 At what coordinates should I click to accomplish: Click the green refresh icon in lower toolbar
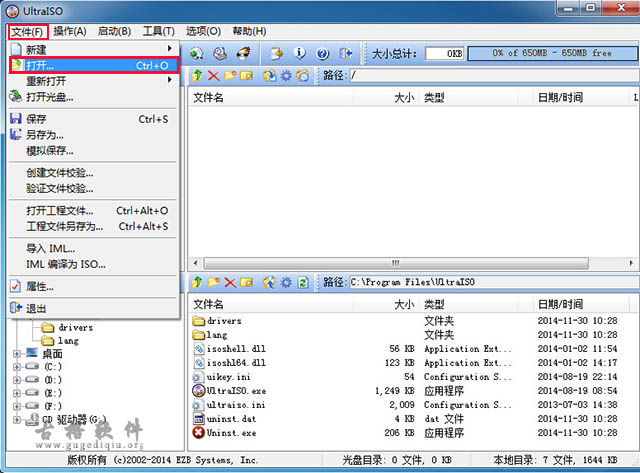coord(303,283)
